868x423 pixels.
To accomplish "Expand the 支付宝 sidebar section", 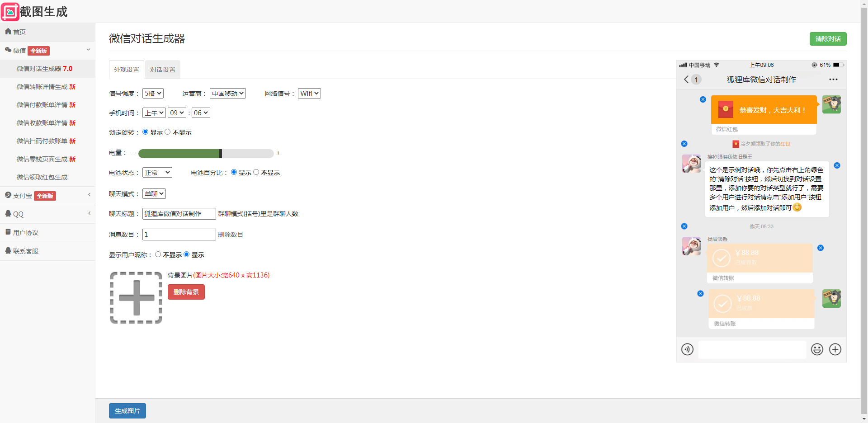I will pos(47,196).
